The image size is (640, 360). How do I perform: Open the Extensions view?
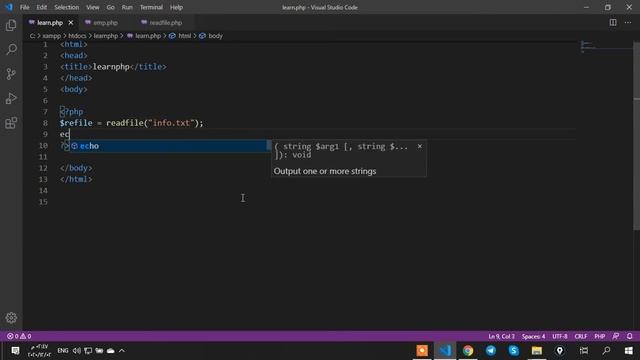pos(11,123)
